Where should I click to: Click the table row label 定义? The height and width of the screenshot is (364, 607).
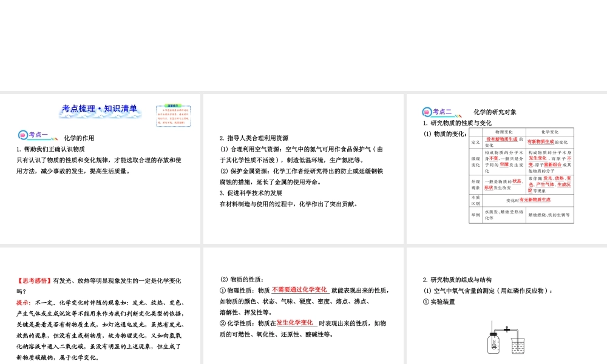(x=475, y=142)
